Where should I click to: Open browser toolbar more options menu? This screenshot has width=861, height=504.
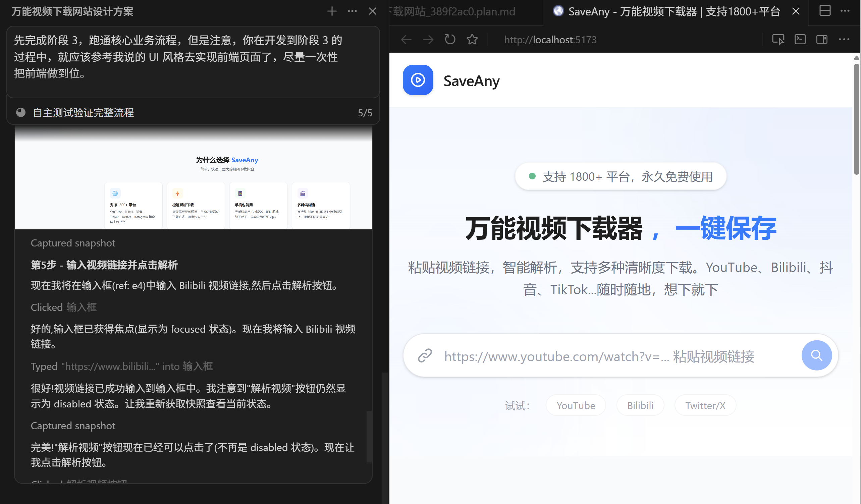coord(844,40)
